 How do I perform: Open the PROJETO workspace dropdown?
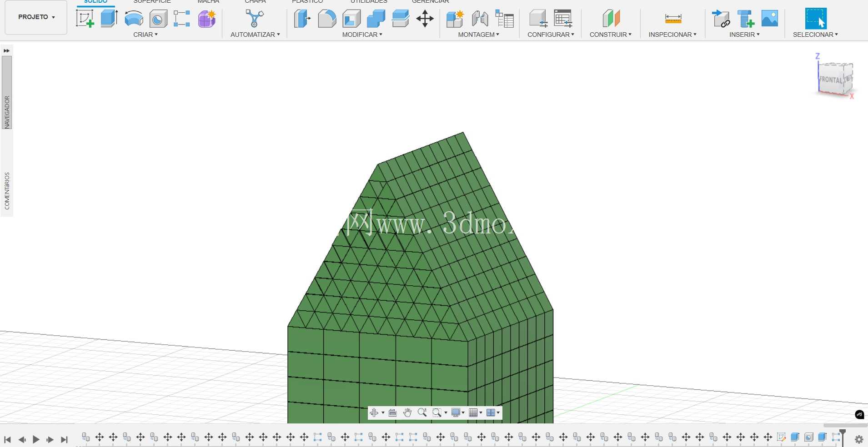[36, 17]
